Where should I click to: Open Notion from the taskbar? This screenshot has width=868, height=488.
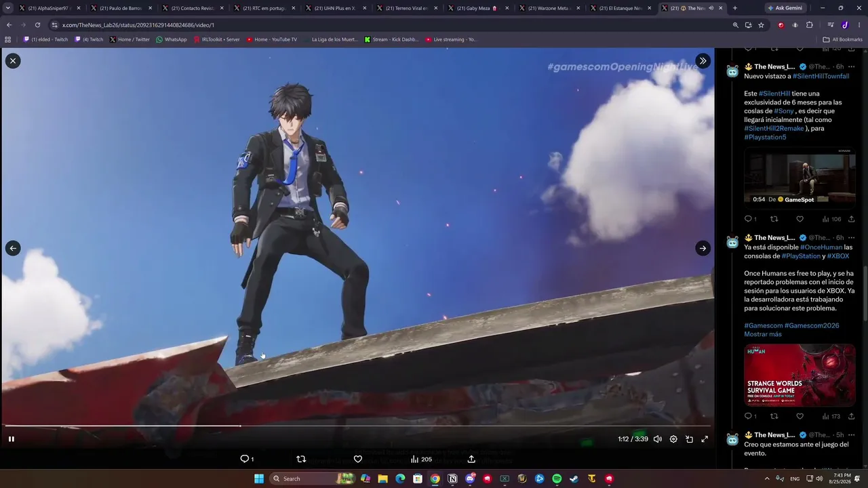[452, 479]
